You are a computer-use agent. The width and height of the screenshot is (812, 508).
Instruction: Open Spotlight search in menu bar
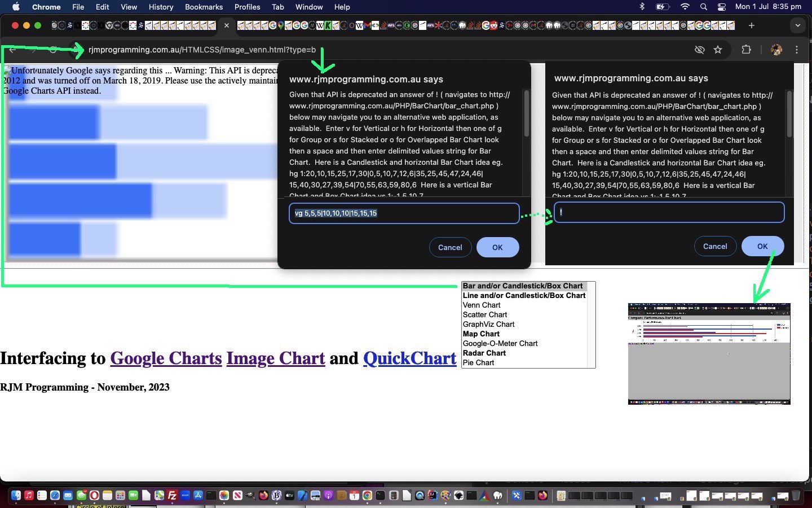[x=703, y=7]
